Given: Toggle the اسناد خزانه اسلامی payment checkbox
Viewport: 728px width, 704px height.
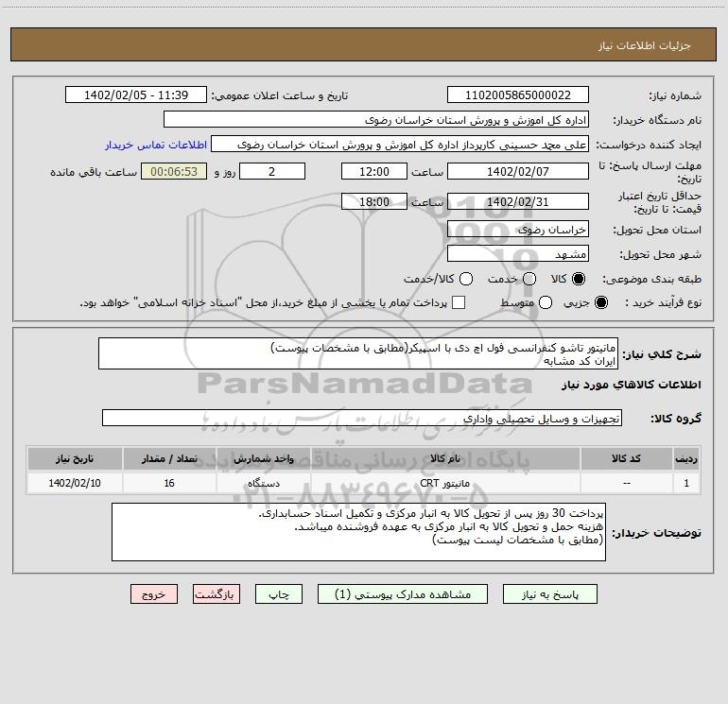Looking at the screenshot, I should click(459, 302).
